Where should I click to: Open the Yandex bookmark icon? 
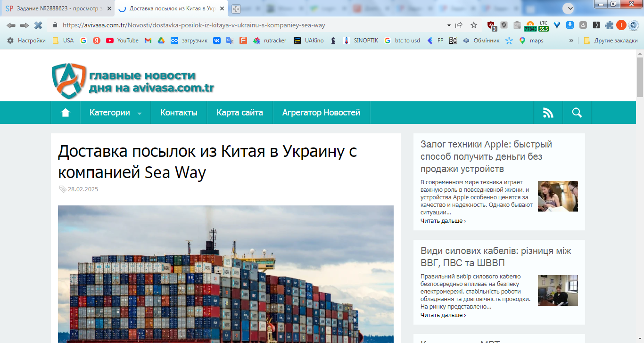click(97, 41)
